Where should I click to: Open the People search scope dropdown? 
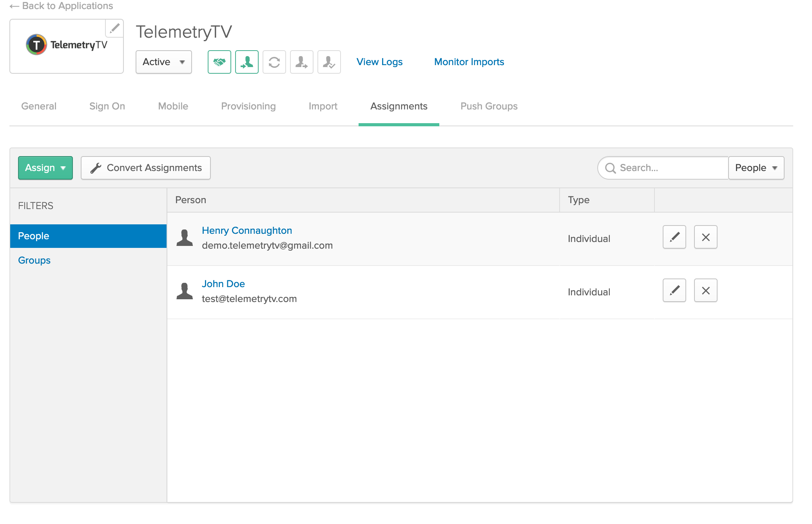(756, 168)
